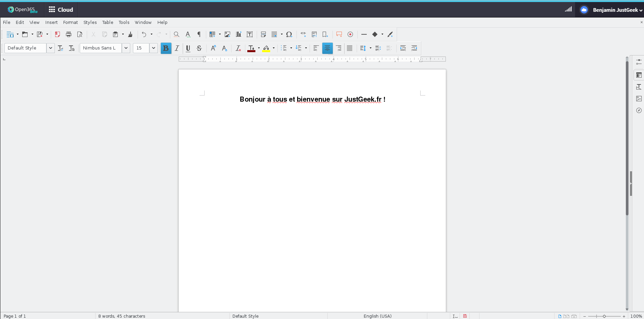Viewport: 644px width, 319px height.
Task: Open the Styles menu
Action: point(90,23)
